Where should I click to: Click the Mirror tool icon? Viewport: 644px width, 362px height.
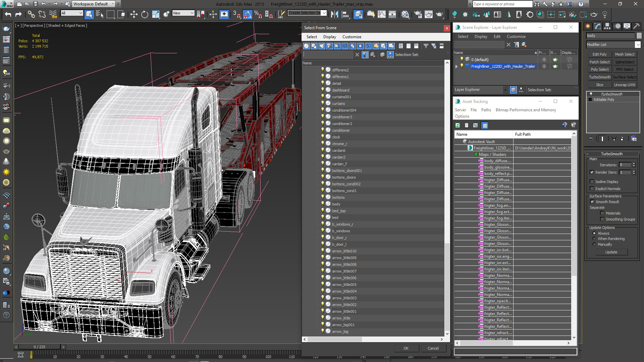[334, 14]
